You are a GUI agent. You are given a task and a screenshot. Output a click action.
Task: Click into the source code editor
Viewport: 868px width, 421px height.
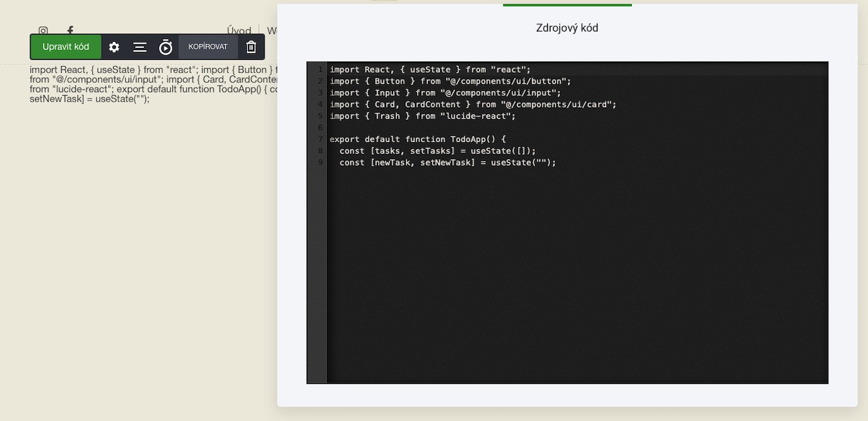coord(567,223)
